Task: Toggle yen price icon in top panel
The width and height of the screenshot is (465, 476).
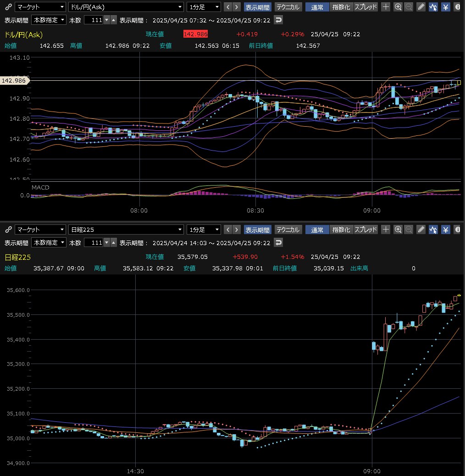Action: pos(446,7)
